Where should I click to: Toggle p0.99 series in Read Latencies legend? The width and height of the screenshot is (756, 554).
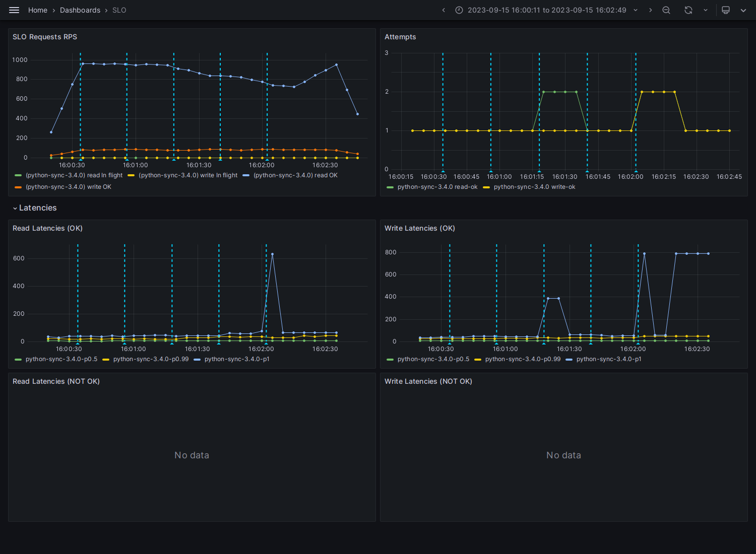151,359
